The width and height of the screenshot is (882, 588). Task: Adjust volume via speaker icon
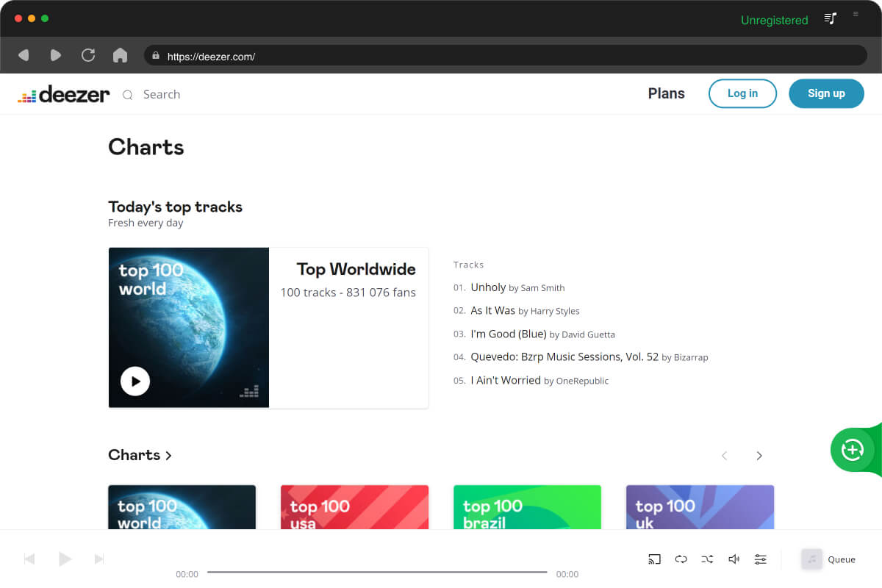pos(734,559)
